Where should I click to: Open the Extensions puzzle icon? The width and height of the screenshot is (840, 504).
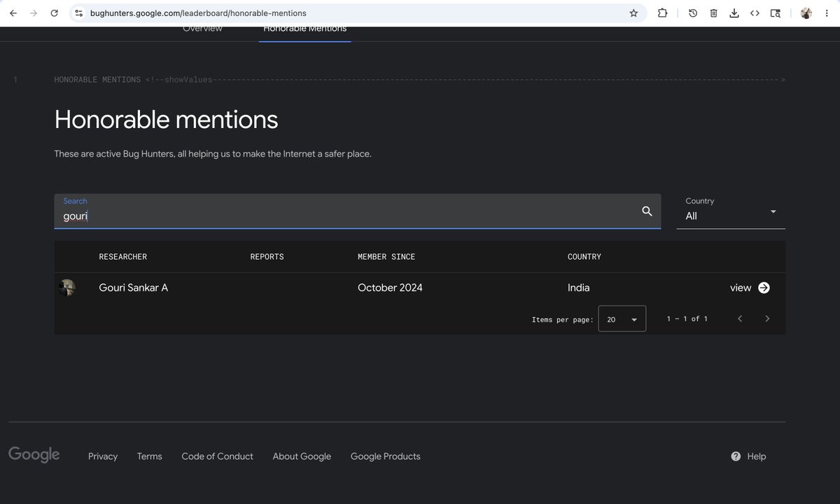pyautogui.click(x=662, y=13)
